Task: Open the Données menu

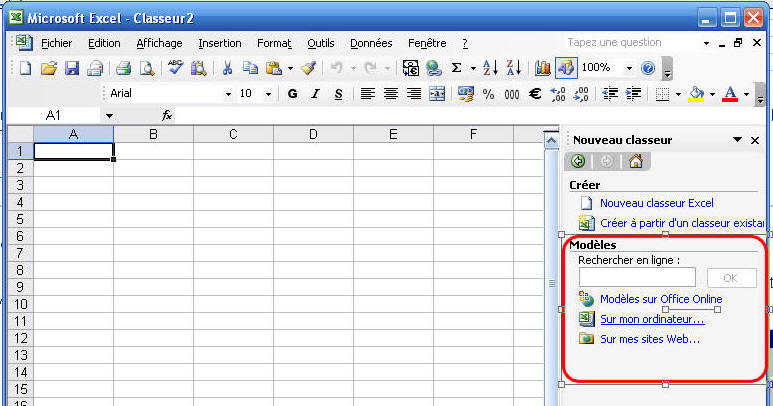Action: coord(371,43)
